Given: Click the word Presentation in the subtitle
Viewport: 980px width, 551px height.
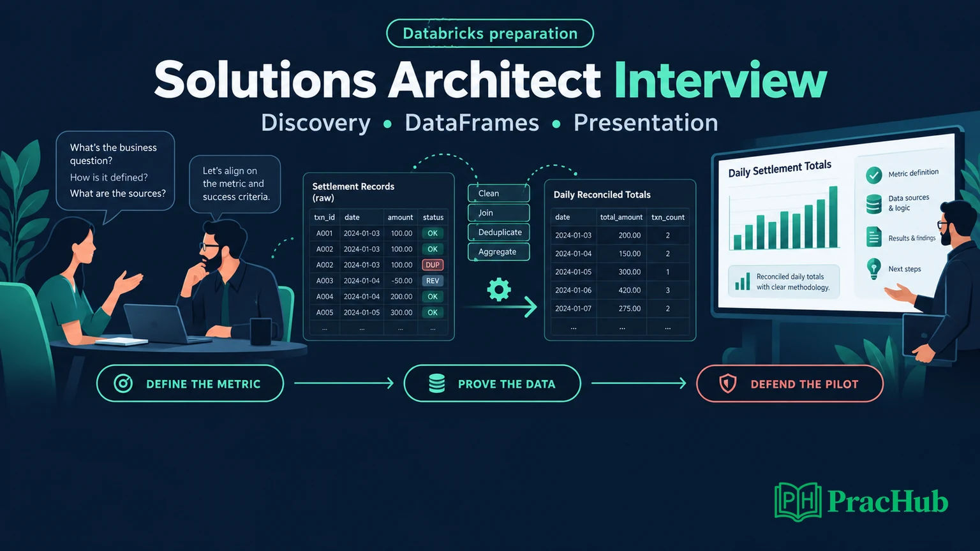Looking at the screenshot, I should point(646,122).
